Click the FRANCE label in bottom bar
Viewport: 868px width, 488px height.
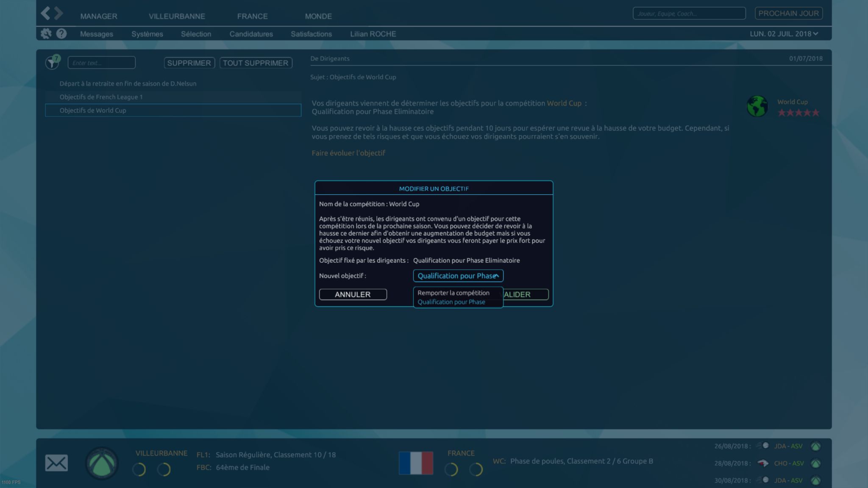coord(461,453)
